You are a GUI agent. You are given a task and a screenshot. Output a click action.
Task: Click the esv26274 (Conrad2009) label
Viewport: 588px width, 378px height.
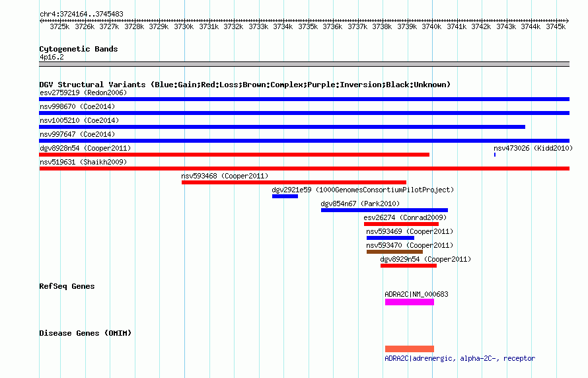[x=405, y=217]
